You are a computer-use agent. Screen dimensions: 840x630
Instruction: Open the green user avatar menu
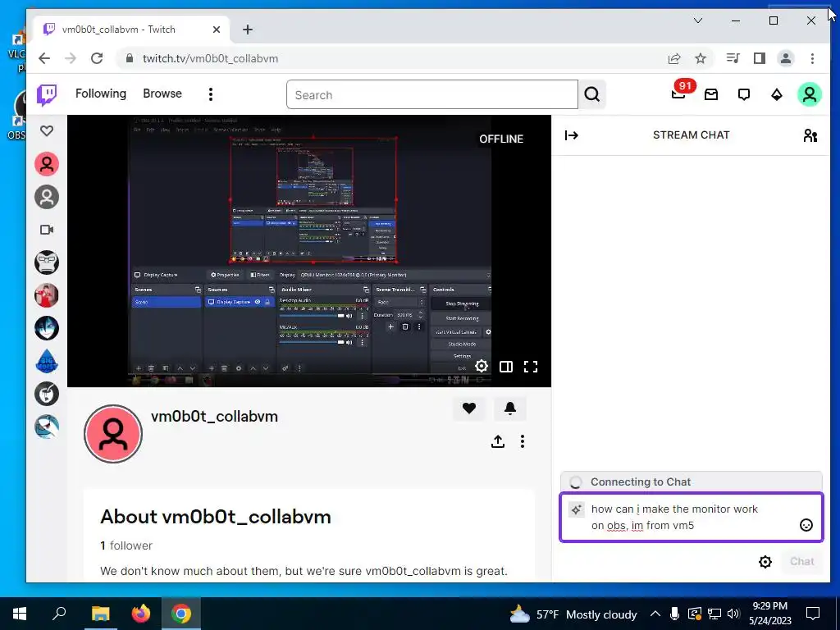click(x=810, y=95)
